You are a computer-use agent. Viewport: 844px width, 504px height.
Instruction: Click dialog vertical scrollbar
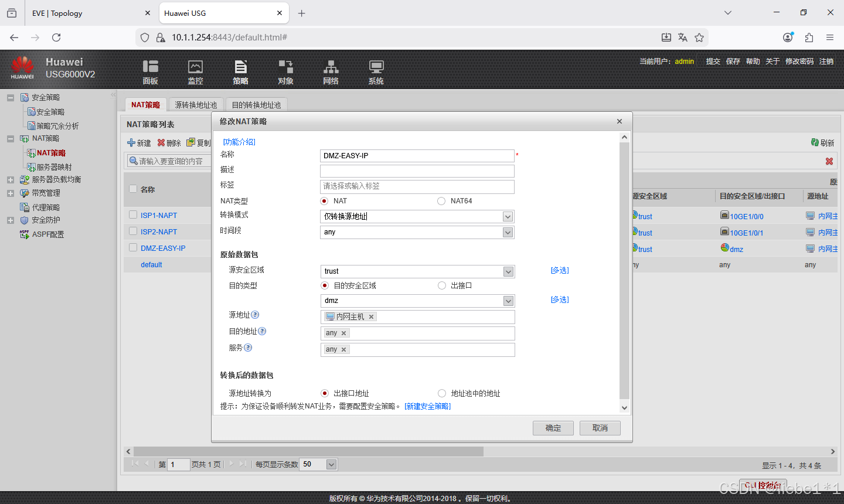624,270
